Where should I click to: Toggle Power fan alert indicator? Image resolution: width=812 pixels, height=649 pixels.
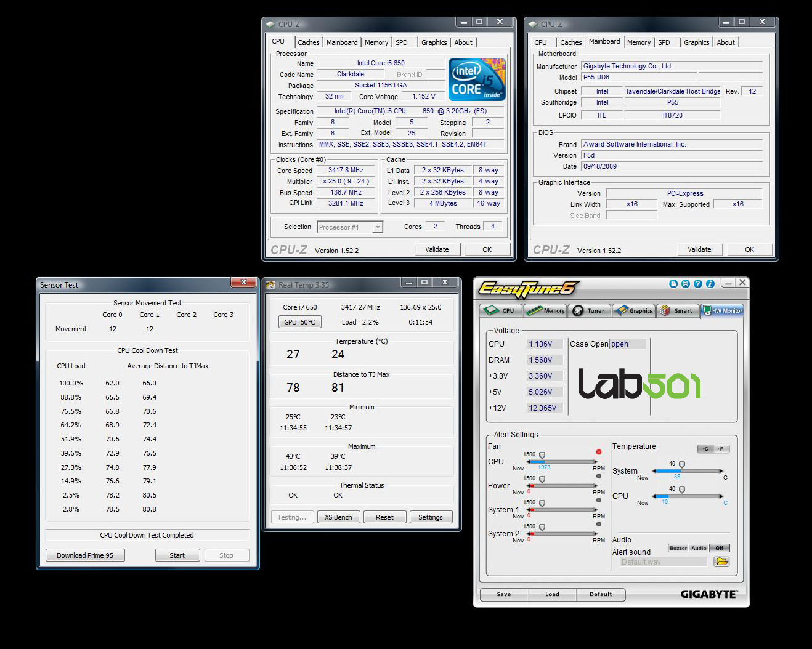click(598, 476)
